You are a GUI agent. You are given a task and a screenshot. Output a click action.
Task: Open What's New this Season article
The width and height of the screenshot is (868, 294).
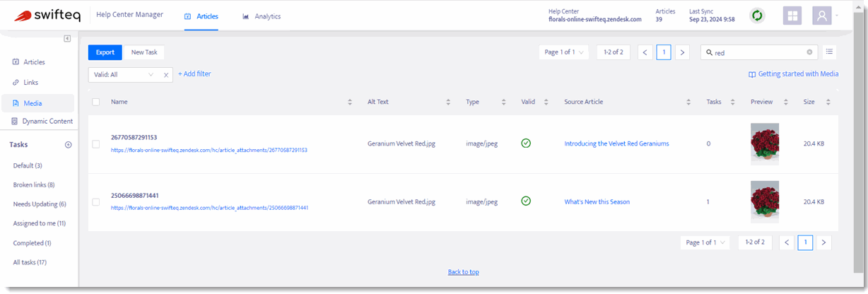coord(597,201)
